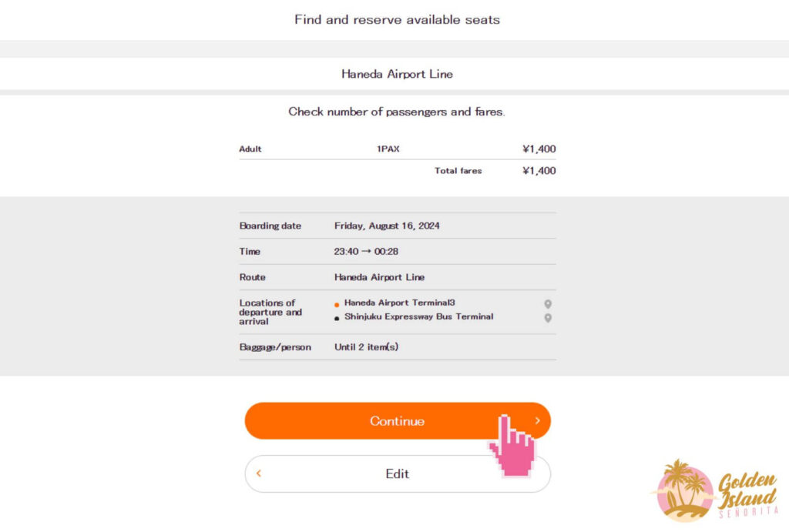Click Haneda Airport Terminal3 departure text
Viewport: 789px width, 532px height.
399,303
